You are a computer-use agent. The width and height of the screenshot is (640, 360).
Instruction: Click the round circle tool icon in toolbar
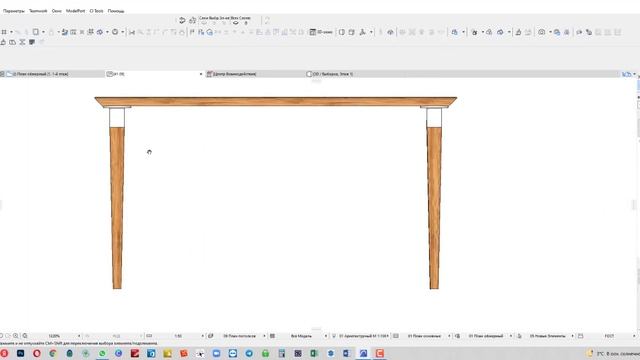(x=115, y=32)
